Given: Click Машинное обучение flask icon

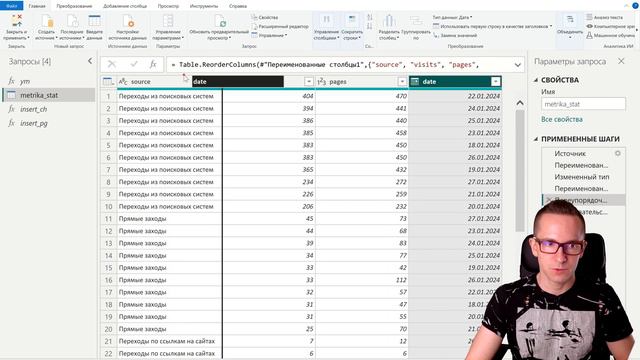Looking at the screenshot, I should [589, 36].
